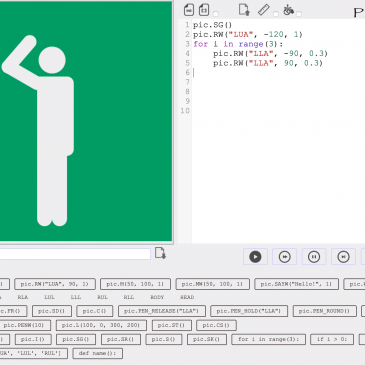Insert pic.SAYW("Hello!", 1) snippet
The width and height of the screenshot is (365, 365).
(296, 284)
